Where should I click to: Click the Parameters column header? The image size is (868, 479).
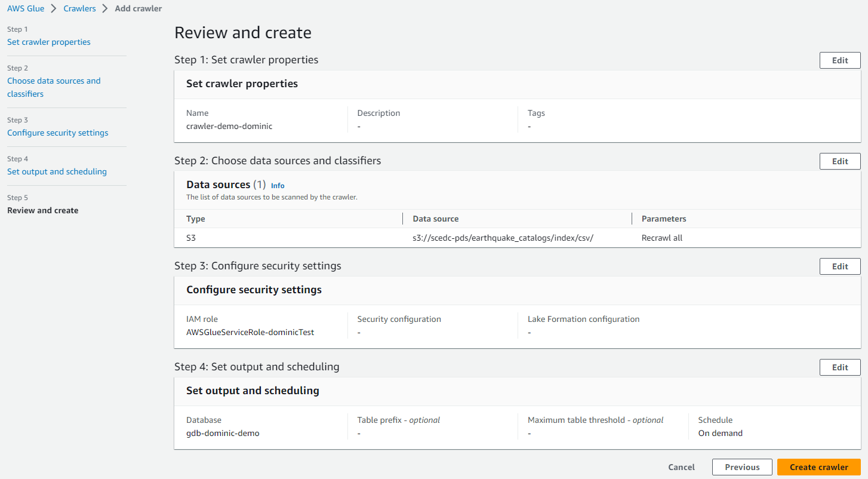[664, 219]
